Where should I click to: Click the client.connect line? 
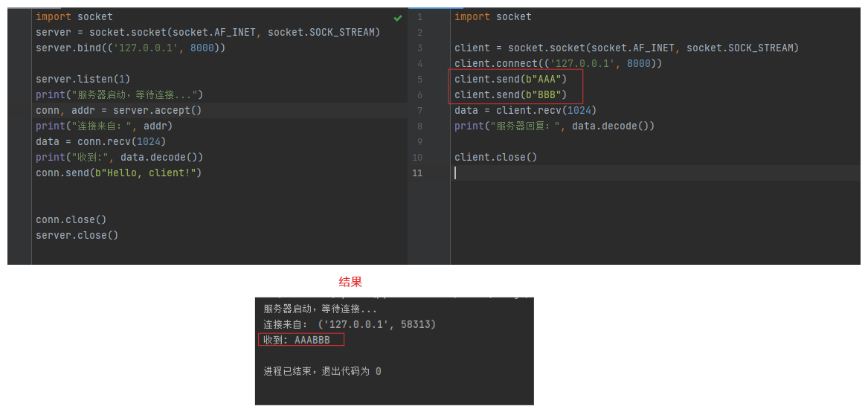point(558,64)
